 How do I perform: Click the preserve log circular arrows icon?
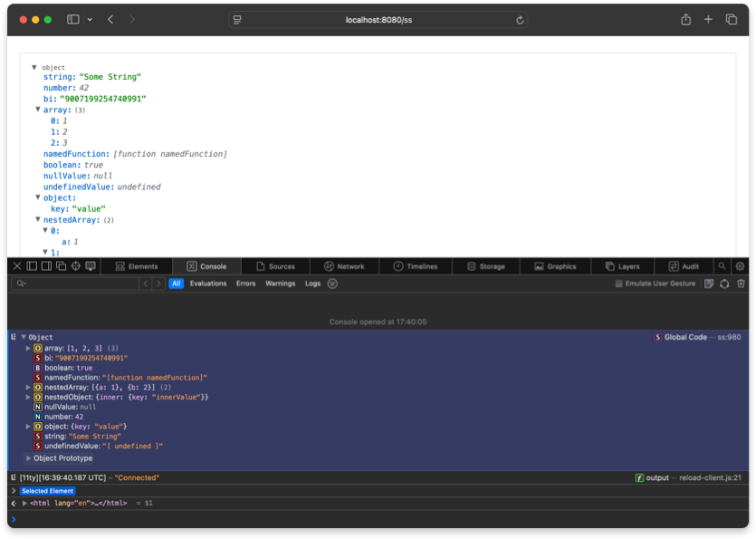pos(724,284)
